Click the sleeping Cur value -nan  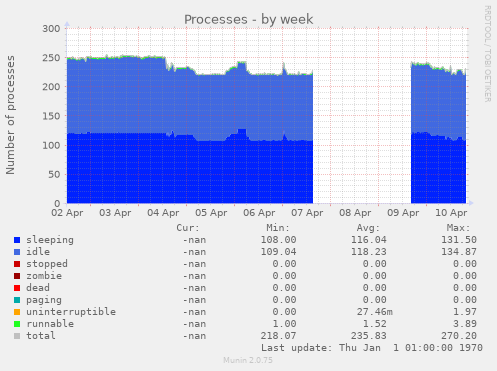coord(194,240)
